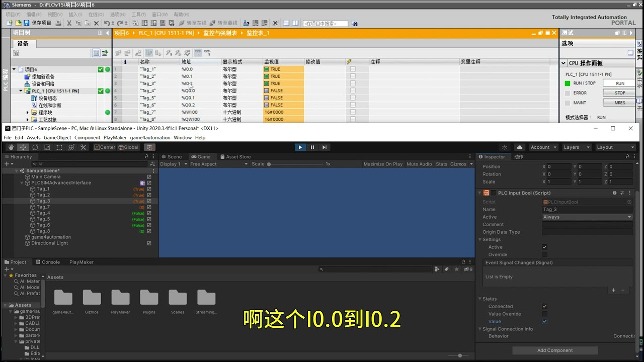Collapse PLC_1 node in TIA project tree
This screenshot has width=644, height=362.
coord(21,91)
